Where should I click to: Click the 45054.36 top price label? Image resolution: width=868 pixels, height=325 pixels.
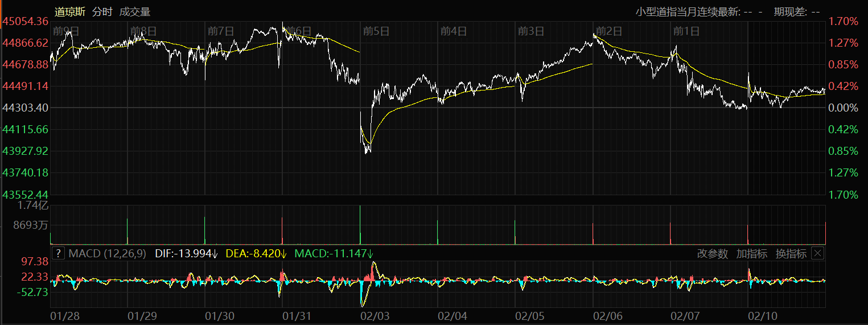[x=26, y=21]
